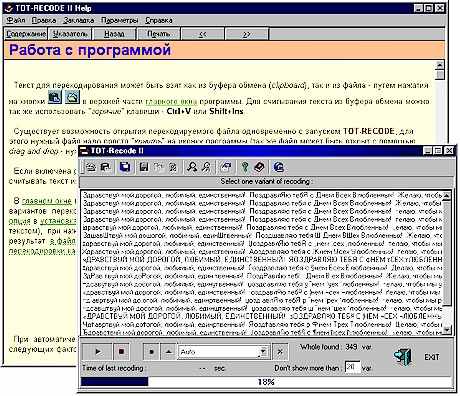Click the blue clipboard paste icon in the TOT-Recode toolbar

pos(125,167)
